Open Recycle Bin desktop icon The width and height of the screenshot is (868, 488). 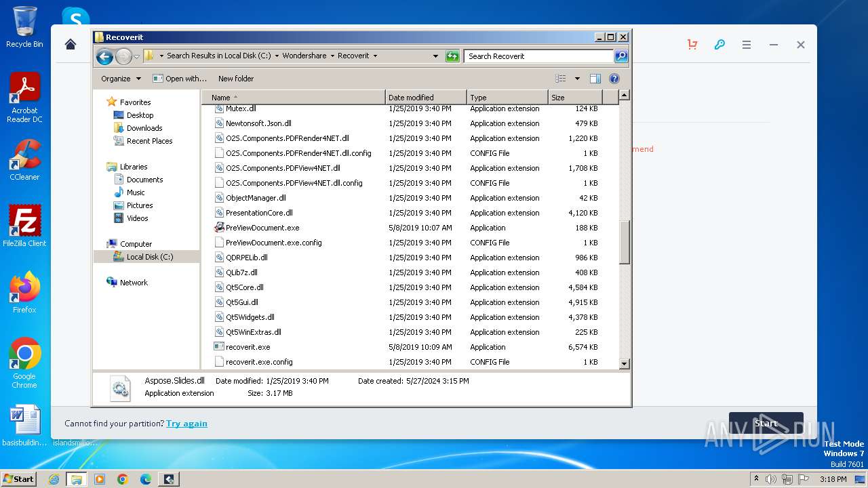coord(24,27)
